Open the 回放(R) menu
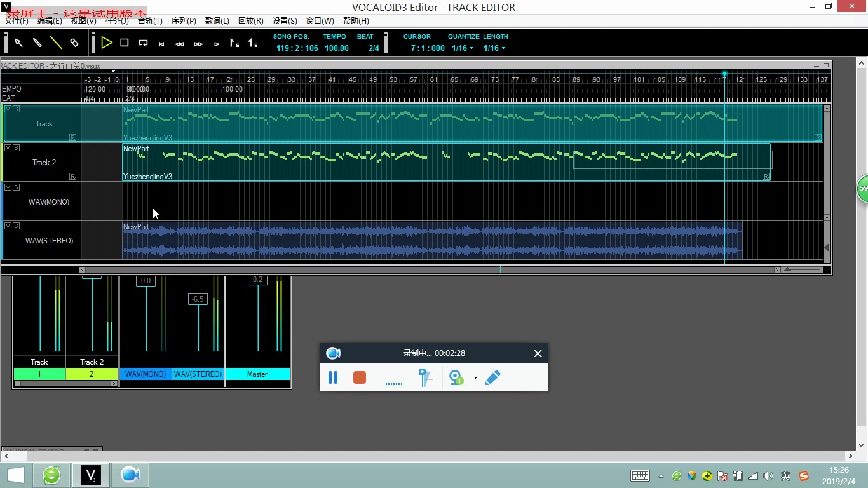This screenshot has width=868, height=488. [x=251, y=21]
